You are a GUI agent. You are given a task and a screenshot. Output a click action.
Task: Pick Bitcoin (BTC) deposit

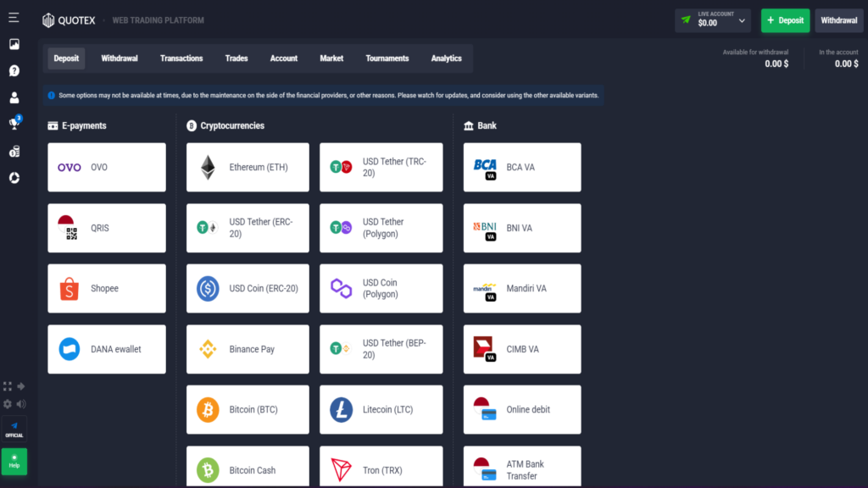[248, 409]
